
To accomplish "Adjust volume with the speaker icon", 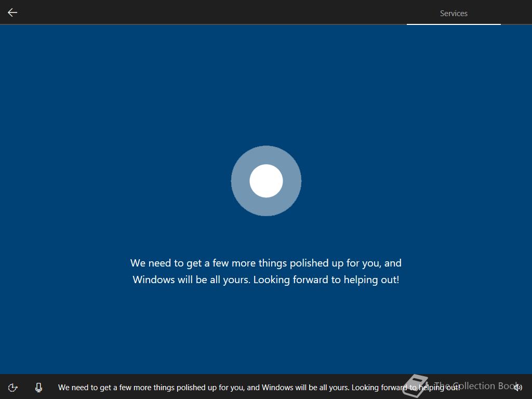I will pyautogui.click(x=518, y=387).
